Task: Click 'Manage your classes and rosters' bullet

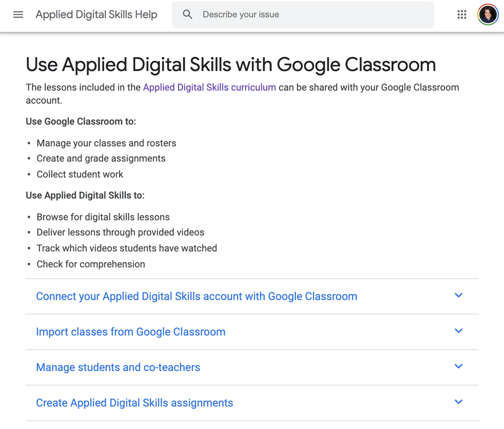Action: pos(106,143)
